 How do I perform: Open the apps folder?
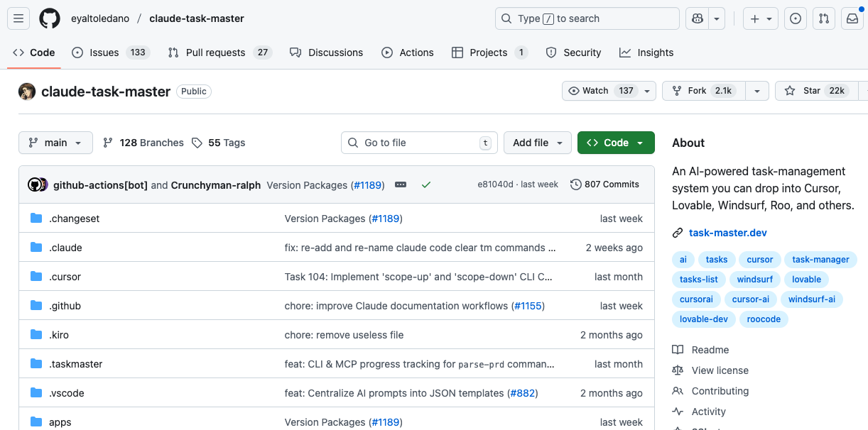tap(60, 422)
